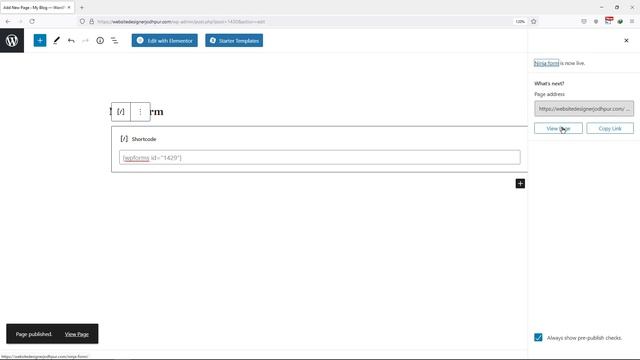
Task: Open the document details info icon
Action: pos(100,40)
